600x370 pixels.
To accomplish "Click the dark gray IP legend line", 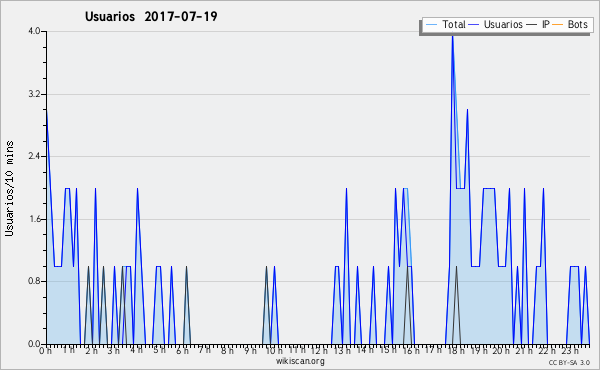I will pos(532,25).
